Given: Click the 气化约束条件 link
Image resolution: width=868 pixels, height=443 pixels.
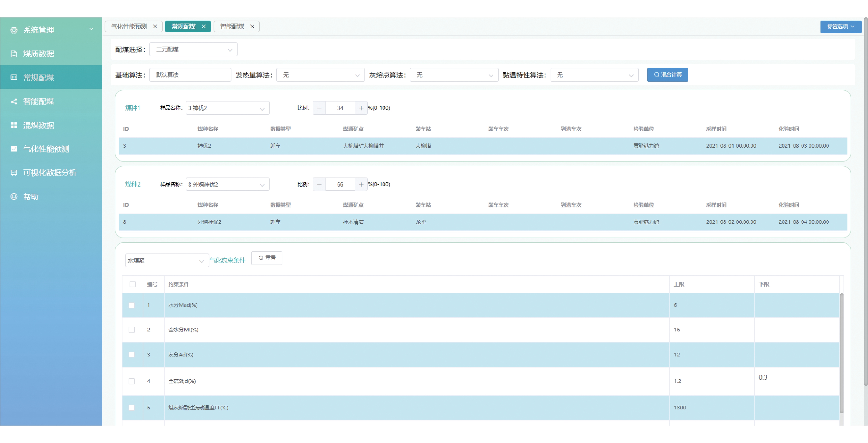Looking at the screenshot, I should click(x=228, y=260).
